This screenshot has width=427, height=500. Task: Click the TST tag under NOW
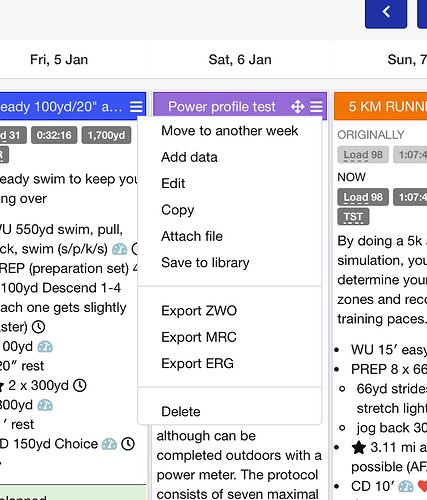(353, 217)
